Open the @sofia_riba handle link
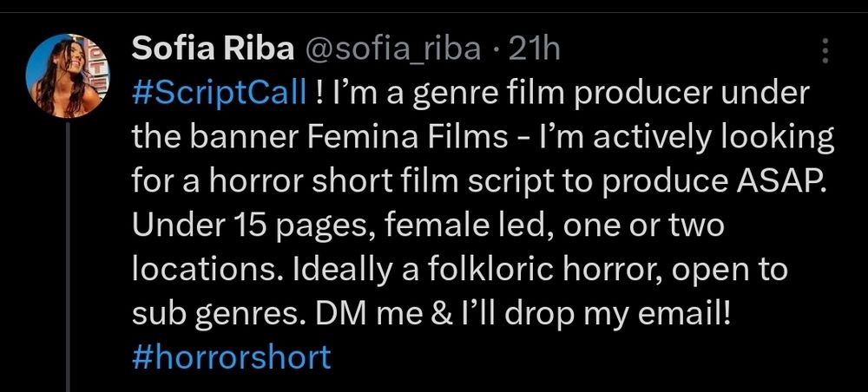The height and width of the screenshot is (392, 868). click(391, 51)
